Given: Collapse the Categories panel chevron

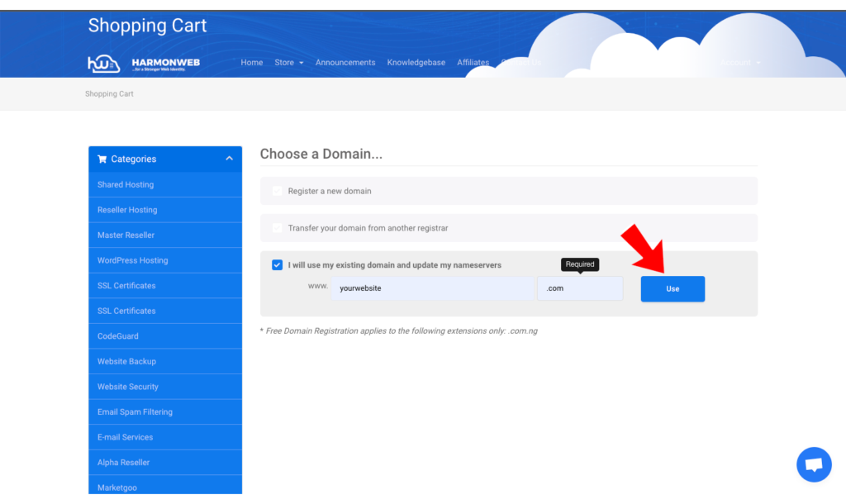Looking at the screenshot, I should pos(229,159).
